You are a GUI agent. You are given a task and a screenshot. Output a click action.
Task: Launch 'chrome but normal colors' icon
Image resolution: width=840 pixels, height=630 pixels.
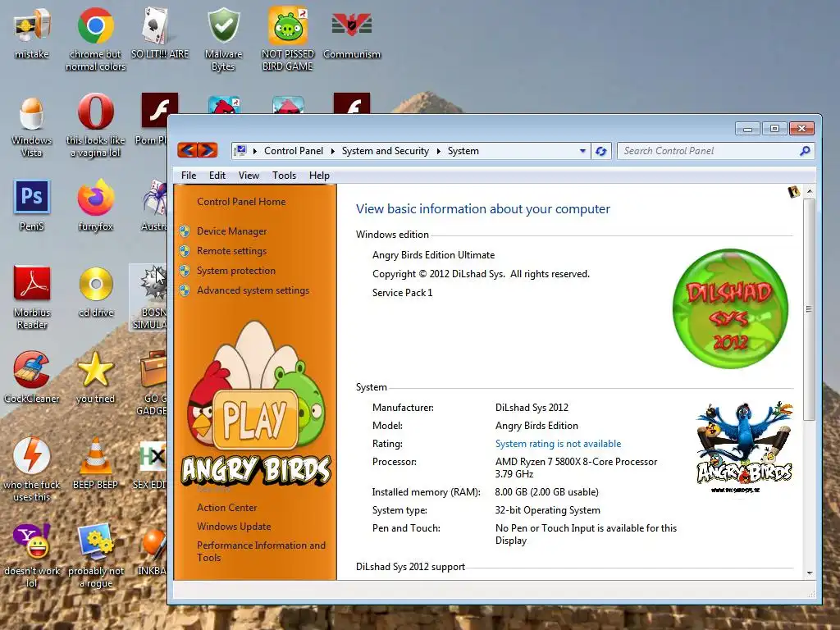[95, 39]
